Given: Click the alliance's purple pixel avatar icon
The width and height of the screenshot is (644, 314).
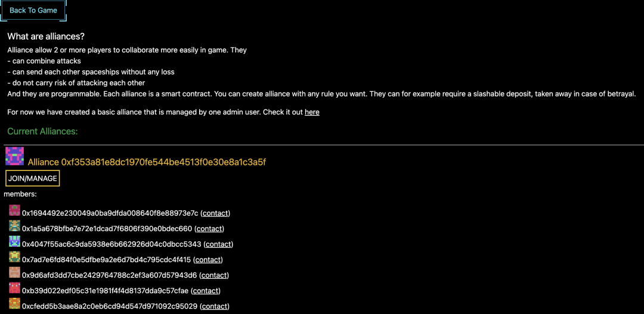Looking at the screenshot, I should click(x=14, y=156).
